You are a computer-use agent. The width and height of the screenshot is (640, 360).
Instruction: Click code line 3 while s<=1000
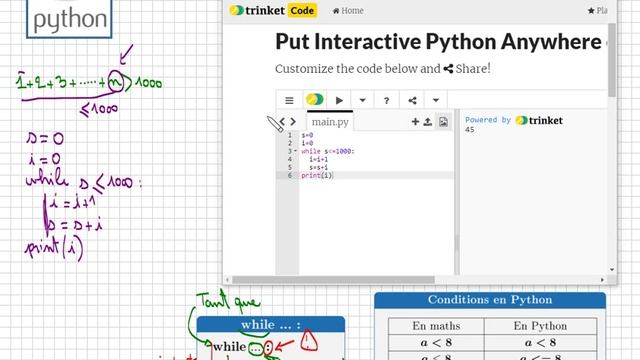pyautogui.click(x=328, y=151)
